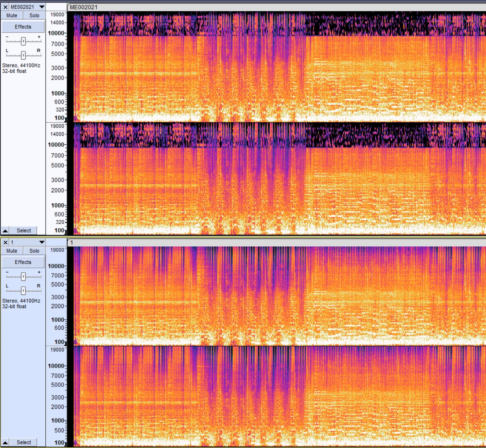Collapse the ME002021 track with the up arrow
Viewport: 486px width, 448px height.
tap(5, 231)
